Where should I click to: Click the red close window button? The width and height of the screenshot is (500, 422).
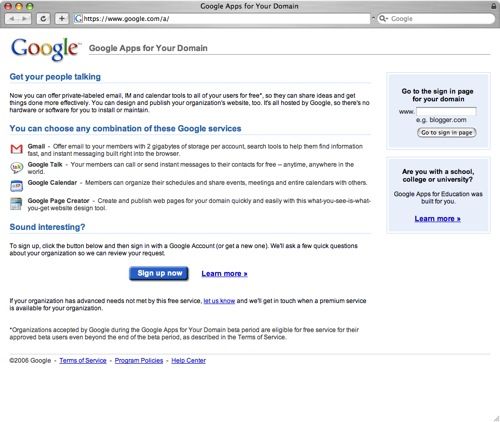[x=8, y=6]
